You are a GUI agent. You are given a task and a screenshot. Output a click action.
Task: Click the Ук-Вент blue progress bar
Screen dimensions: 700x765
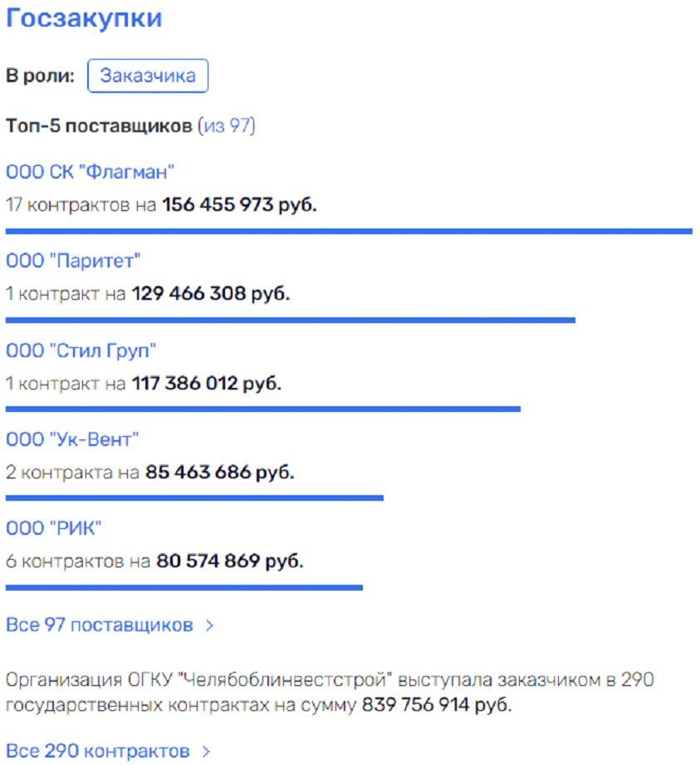[194, 498]
